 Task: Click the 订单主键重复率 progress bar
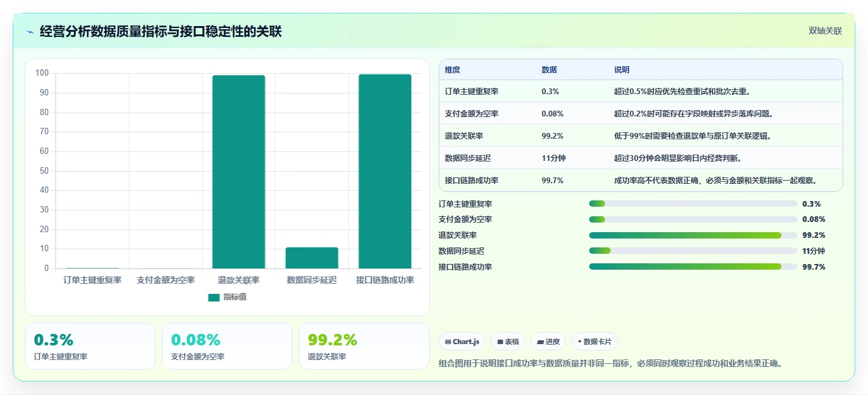coord(693,204)
